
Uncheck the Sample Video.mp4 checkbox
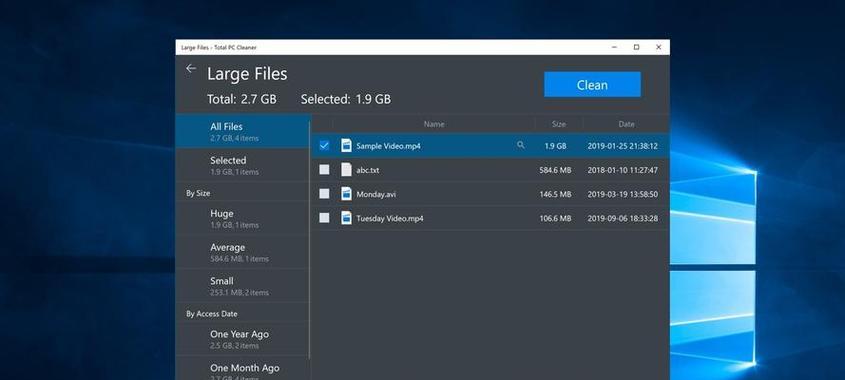pos(324,146)
